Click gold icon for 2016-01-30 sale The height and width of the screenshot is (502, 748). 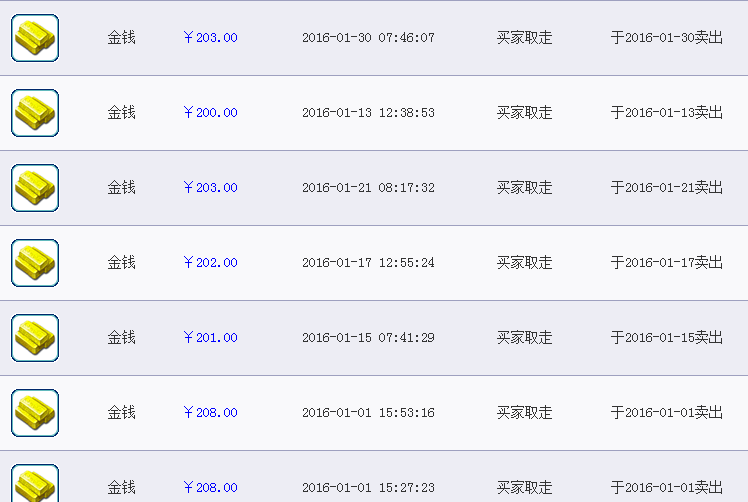click(35, 38)
